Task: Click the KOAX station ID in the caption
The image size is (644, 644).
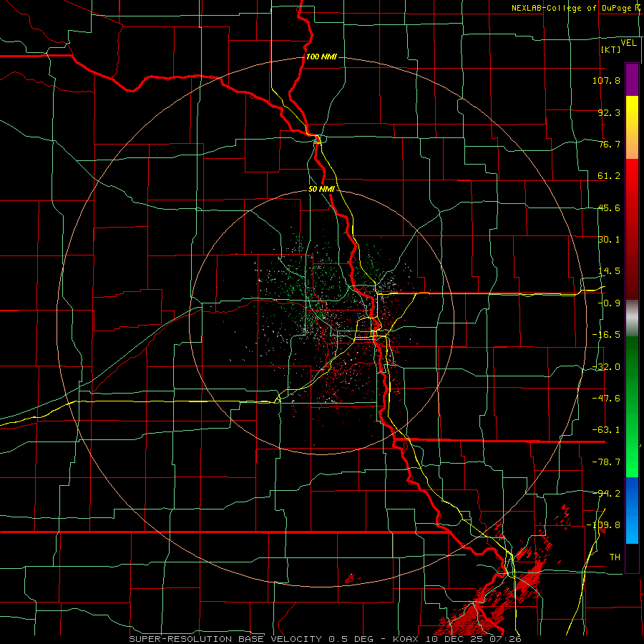Action: [x=406, y=639]
